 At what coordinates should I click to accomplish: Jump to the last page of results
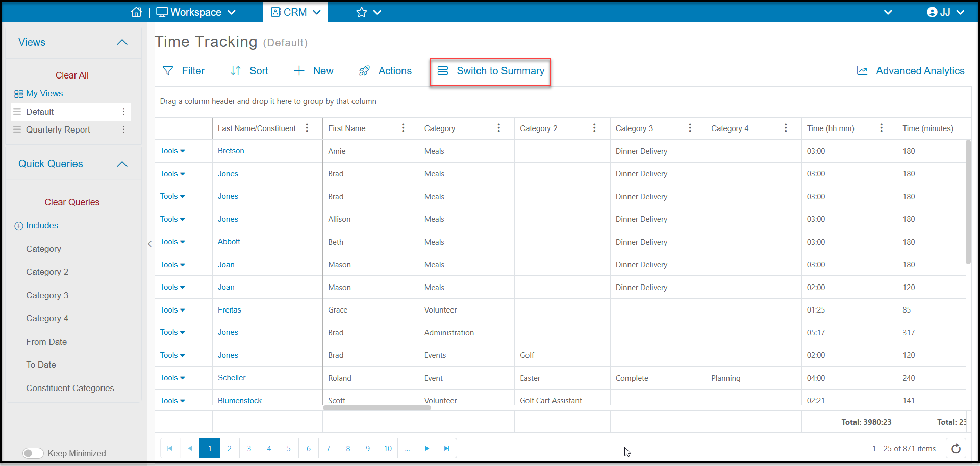446,448
